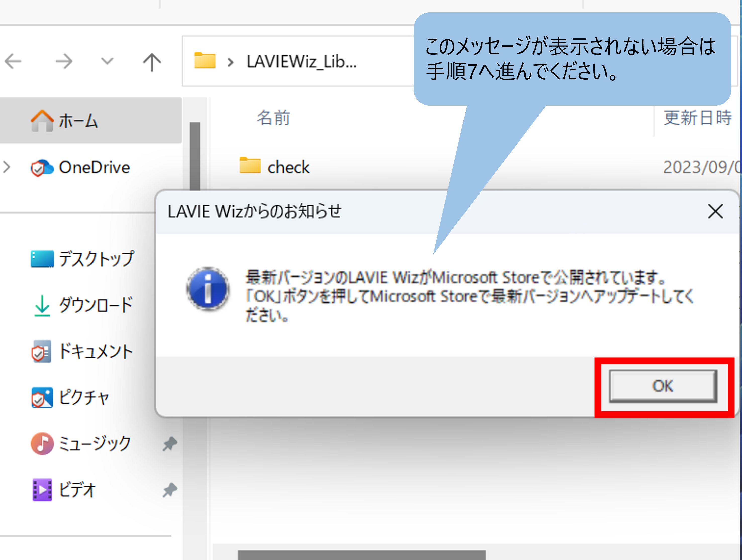Click the ミュージック music note icon
This screenshot has width=742, height=560.
point(42,444)
